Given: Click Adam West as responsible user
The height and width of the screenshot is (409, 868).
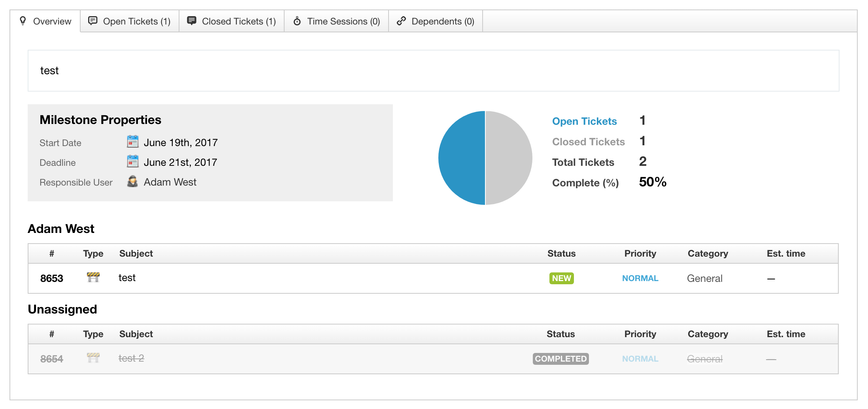Looking at the screenshot, I should point(170,182).
